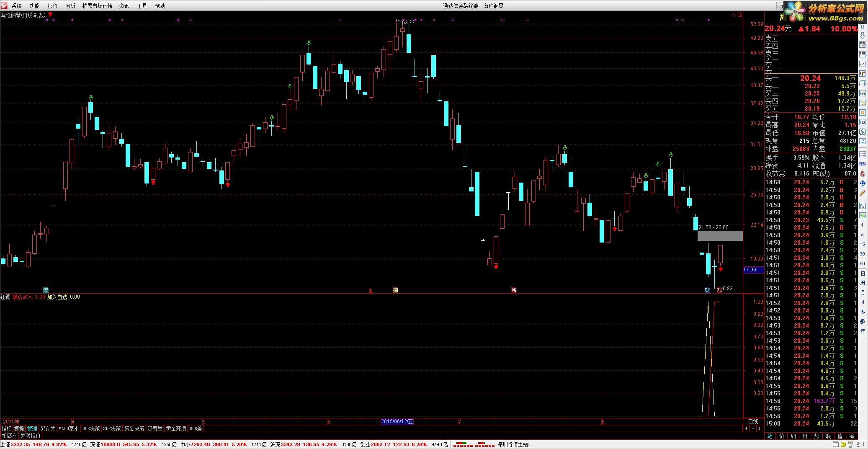
Task: Click the 关联报价 button
Action: point(30,436)
